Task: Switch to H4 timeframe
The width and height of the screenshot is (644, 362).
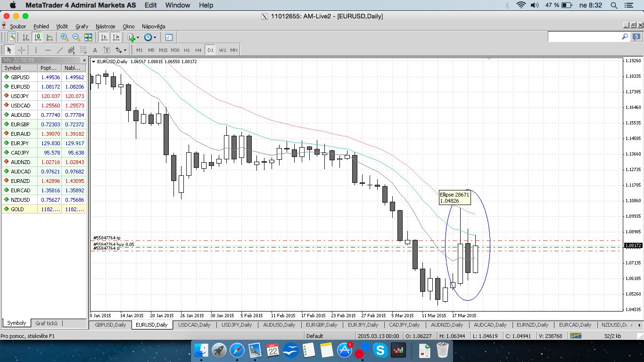Action: (198, 50)
